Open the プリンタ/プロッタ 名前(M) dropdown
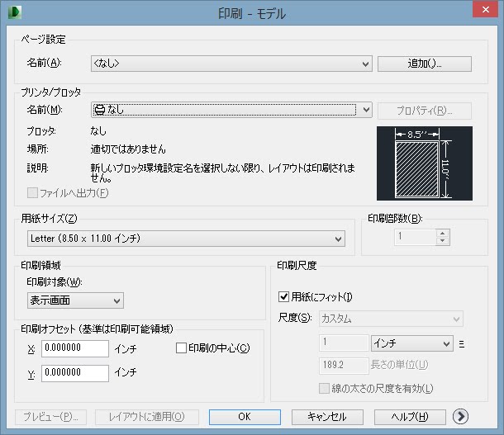 point(231,110)
